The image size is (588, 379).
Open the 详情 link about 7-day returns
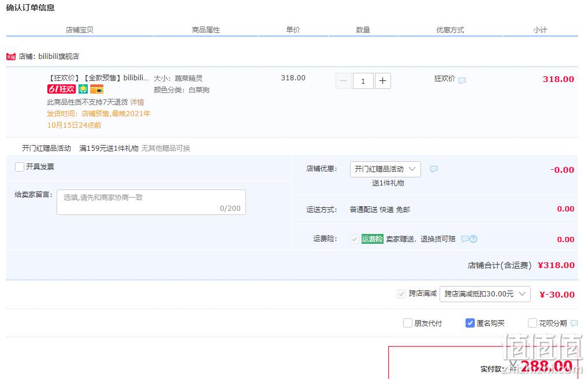click(x=137, y=102)
